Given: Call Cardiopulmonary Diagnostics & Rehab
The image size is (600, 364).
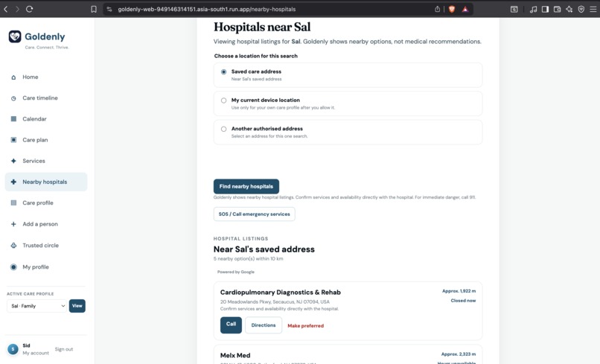Looking at the screenshot, I should point(231,325).
